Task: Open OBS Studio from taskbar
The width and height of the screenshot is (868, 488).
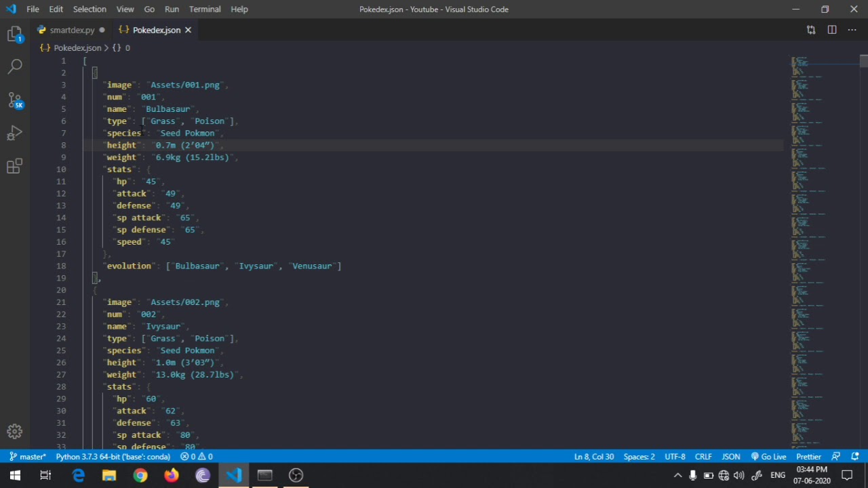Action: point(296,475)
